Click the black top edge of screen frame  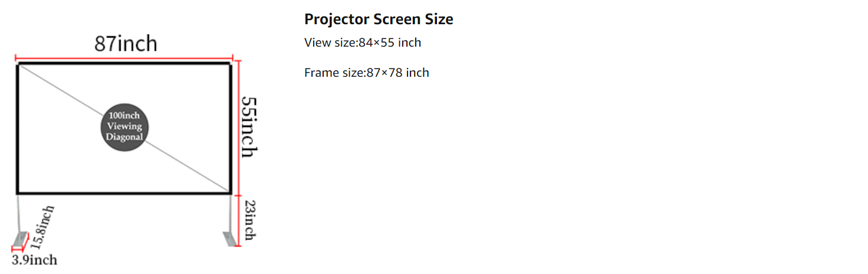click(124, 63)
